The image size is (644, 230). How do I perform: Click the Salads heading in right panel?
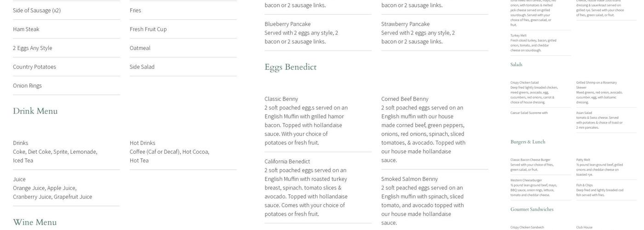[x=516, y=65]
